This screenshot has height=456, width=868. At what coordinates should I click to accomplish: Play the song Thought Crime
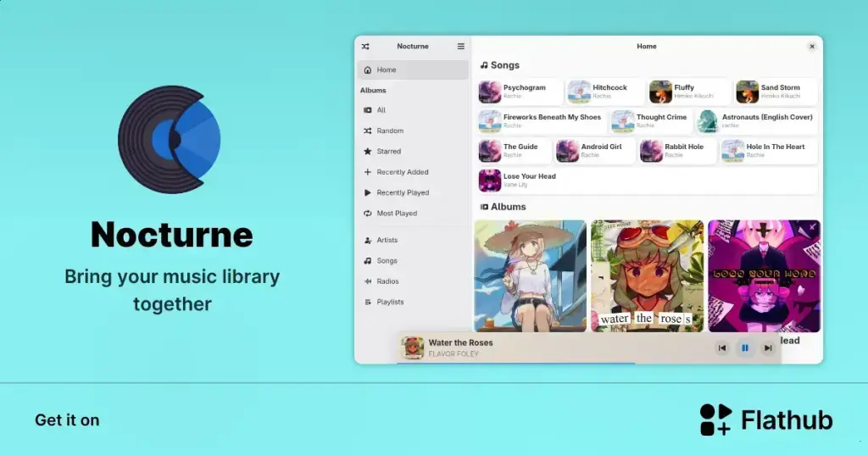[x=650, y=121]
